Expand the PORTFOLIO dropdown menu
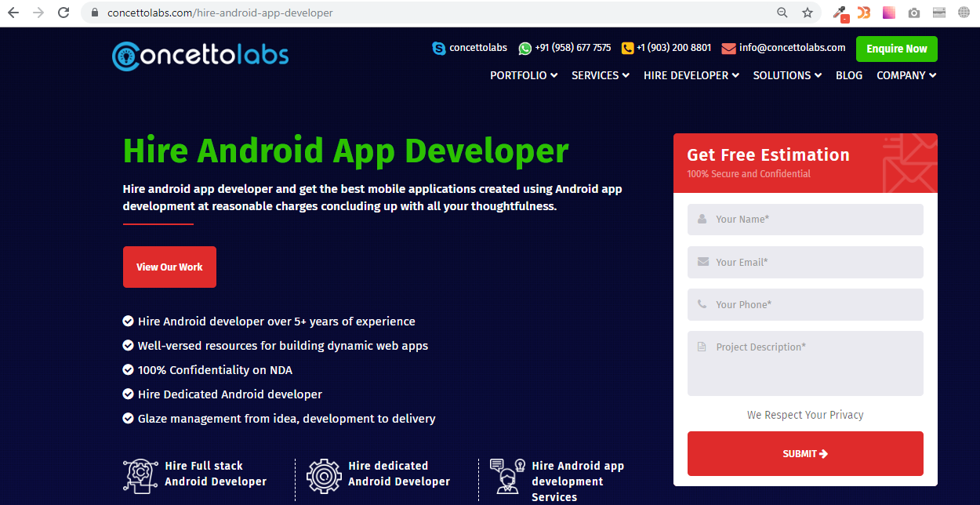980x505 pixels. 524,75
